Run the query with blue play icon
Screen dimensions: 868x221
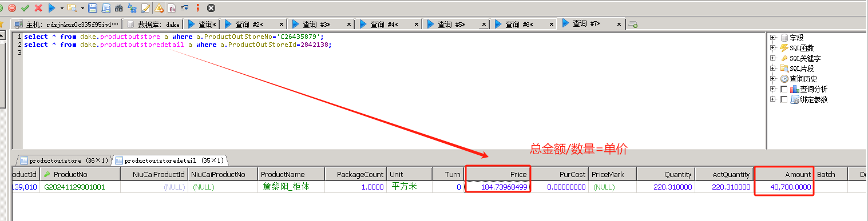[52, 8]
